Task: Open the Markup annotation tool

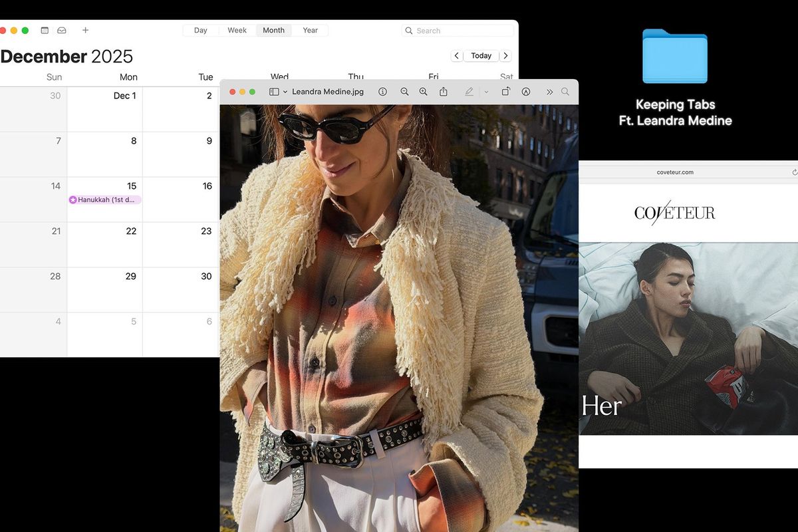Action: 467,91
